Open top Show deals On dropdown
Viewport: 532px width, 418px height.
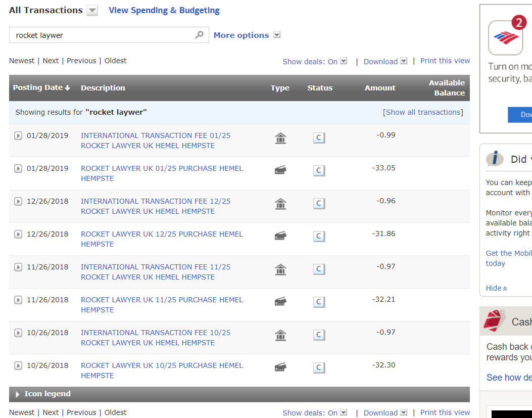(x=344, y=61)
